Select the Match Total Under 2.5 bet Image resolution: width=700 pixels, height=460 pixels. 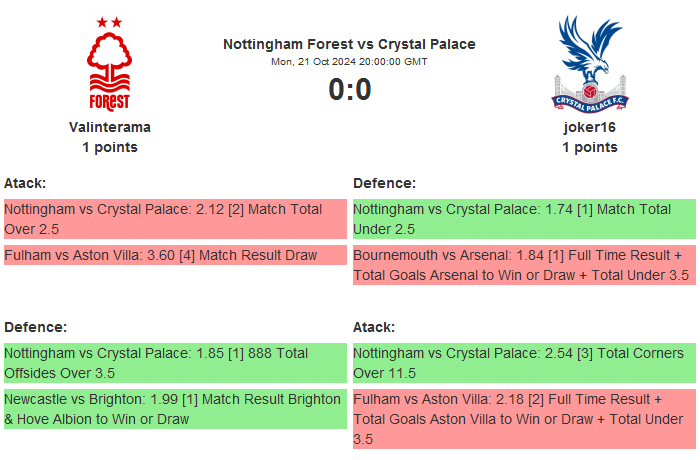pyautogui.click(x=524, y=219)
